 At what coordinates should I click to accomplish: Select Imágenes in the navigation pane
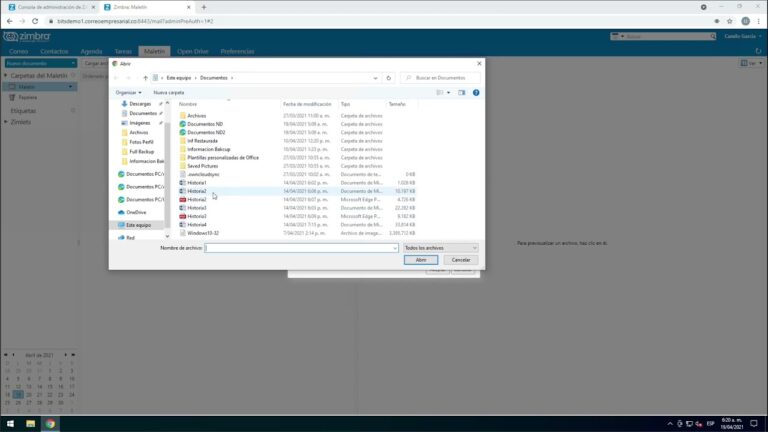point(140,123)
